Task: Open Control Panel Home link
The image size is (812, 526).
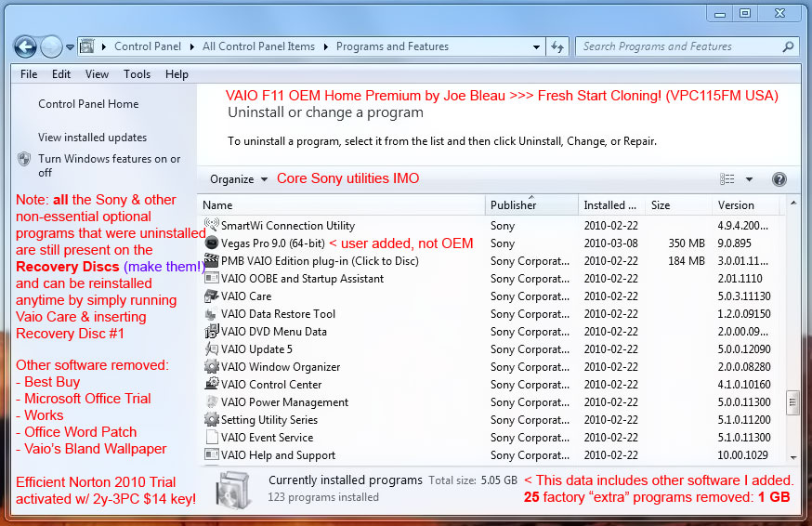Action: pyautogui.click(x=88, y=104)
